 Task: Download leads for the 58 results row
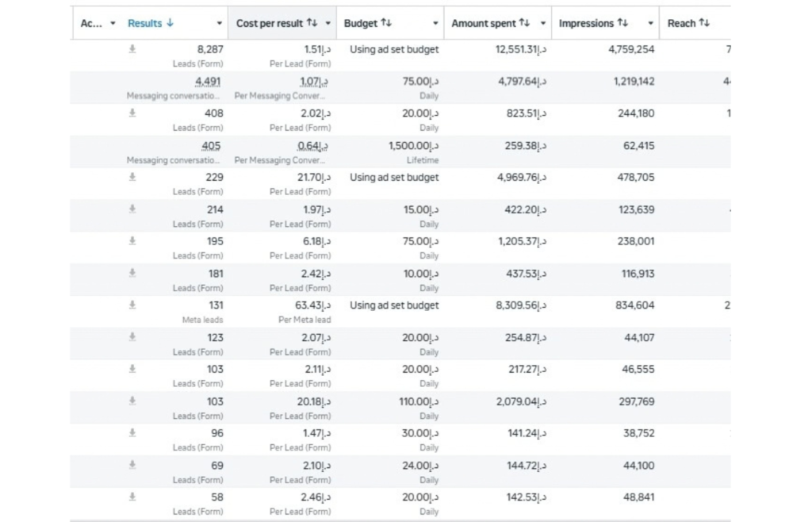pyautogui.click(x=132, y=497)
